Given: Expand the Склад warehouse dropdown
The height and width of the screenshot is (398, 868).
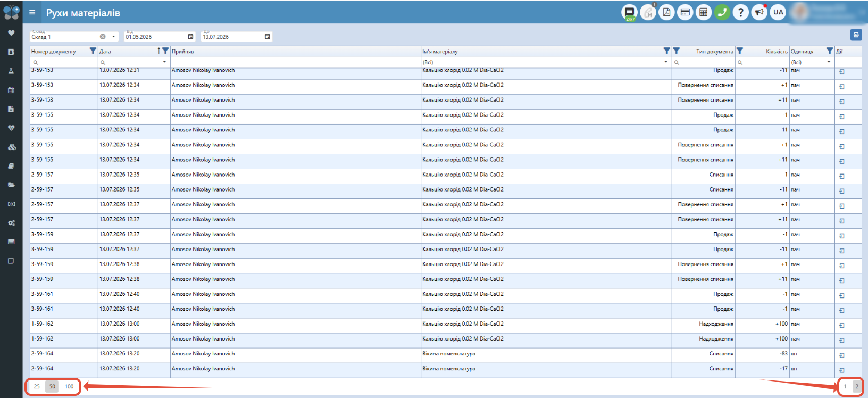Looking at the screenshot, I should coord(113,37).
